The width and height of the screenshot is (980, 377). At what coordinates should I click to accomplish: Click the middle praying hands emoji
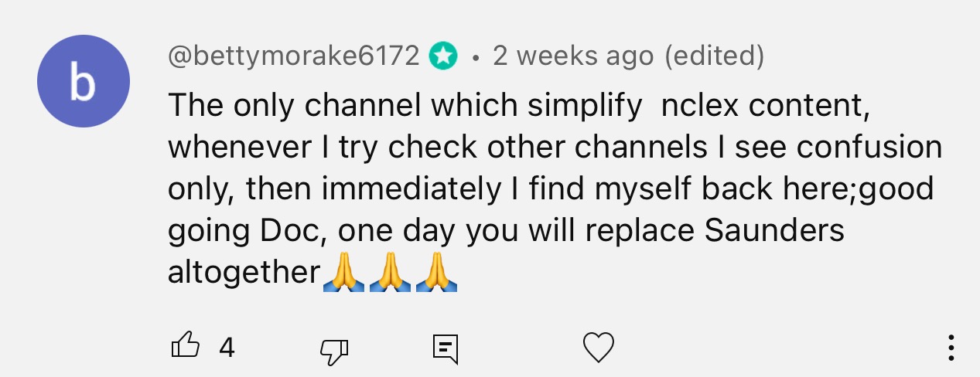click(390, 273)
